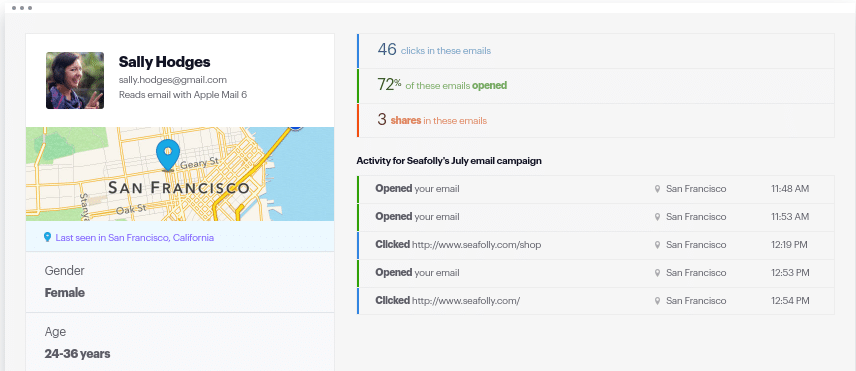This screenshot has height=371, width=856.
Task: Open the http://www.seafolly.com/shop clicked link
Action: (x=477, y=245)
